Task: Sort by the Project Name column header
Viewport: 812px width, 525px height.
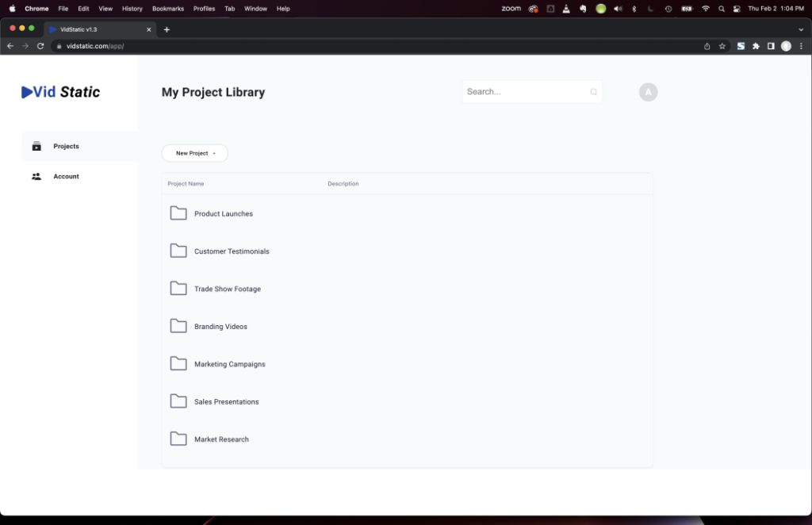Action: coord(186,184)
